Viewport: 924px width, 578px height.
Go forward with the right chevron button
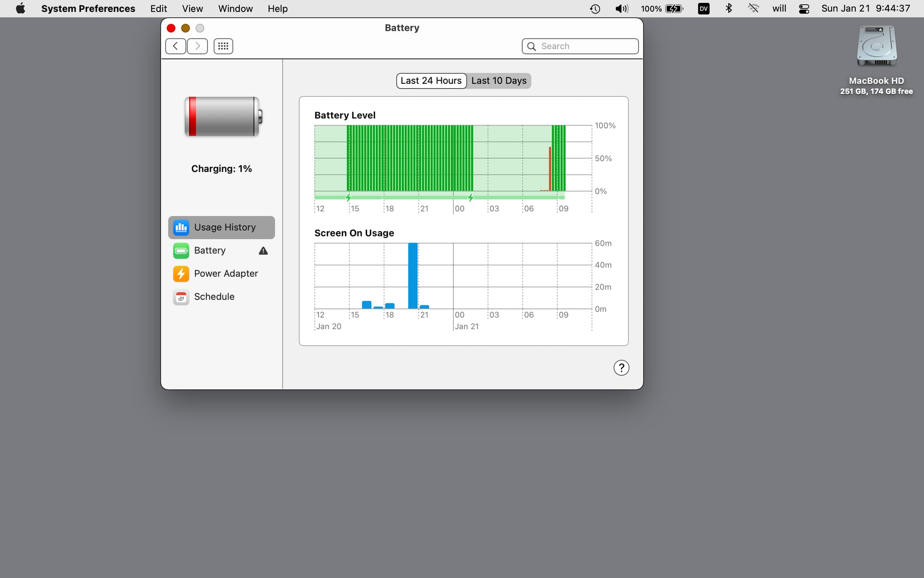tap(197, 46)
